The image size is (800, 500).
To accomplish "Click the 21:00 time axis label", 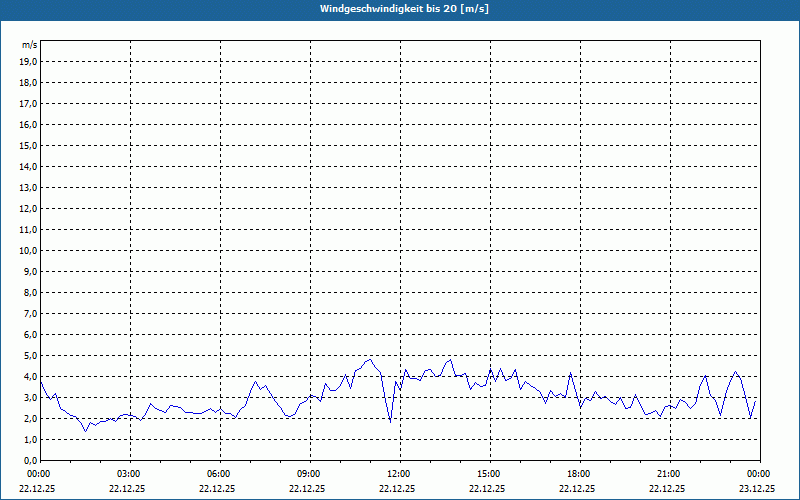I will click(668, 474).
